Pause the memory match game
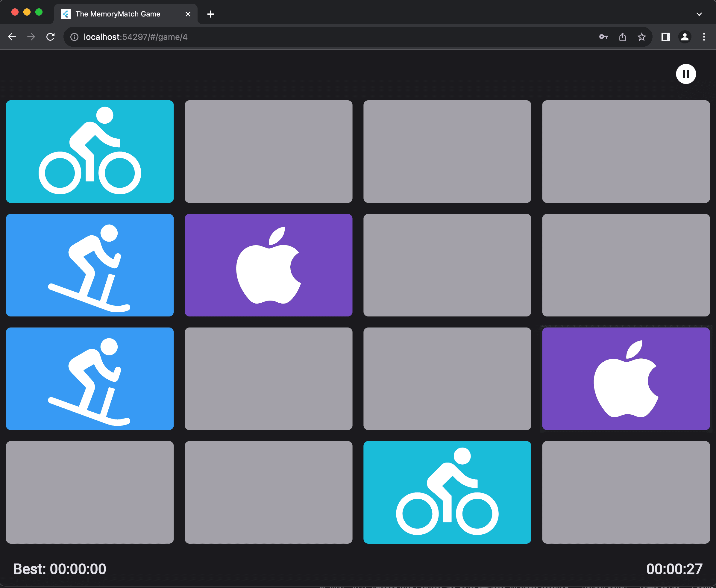Image resolution: width=716 pixels, height=588 pixels. 686,74
